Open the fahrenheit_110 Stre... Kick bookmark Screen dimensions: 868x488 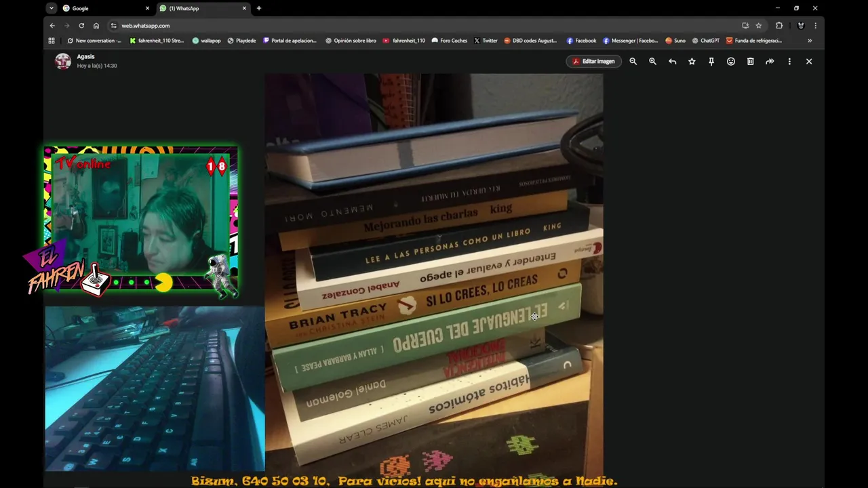pos(157,41)
